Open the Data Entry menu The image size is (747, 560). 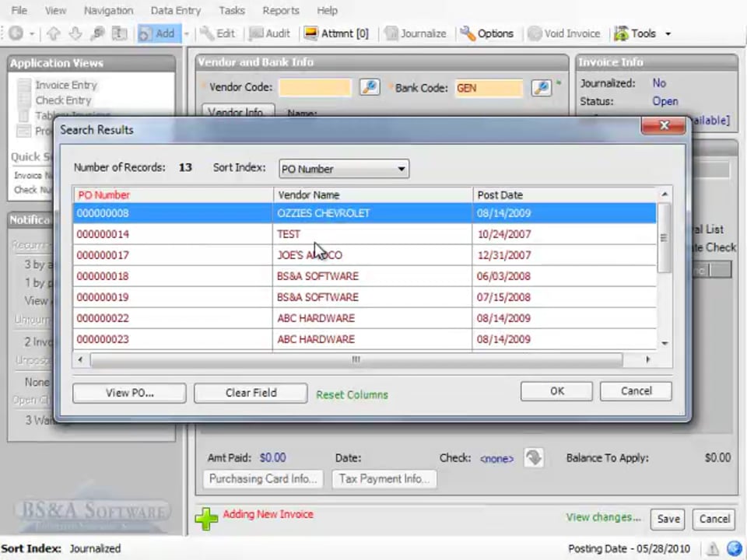(x=176, y=10)
